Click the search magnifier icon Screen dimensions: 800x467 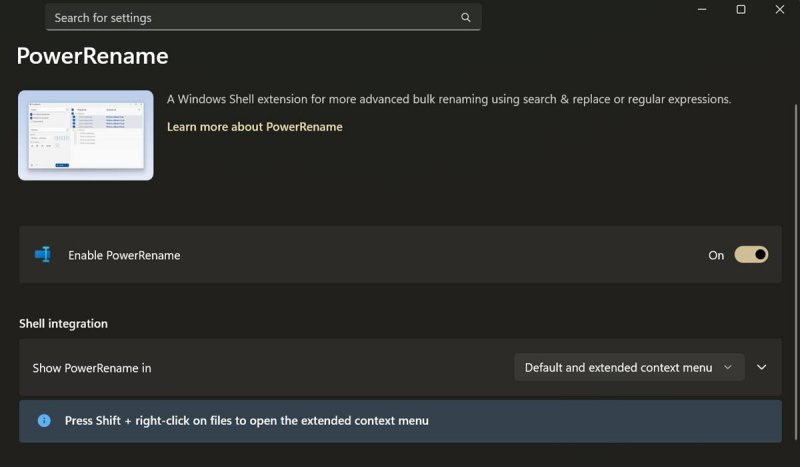point(466,18)
